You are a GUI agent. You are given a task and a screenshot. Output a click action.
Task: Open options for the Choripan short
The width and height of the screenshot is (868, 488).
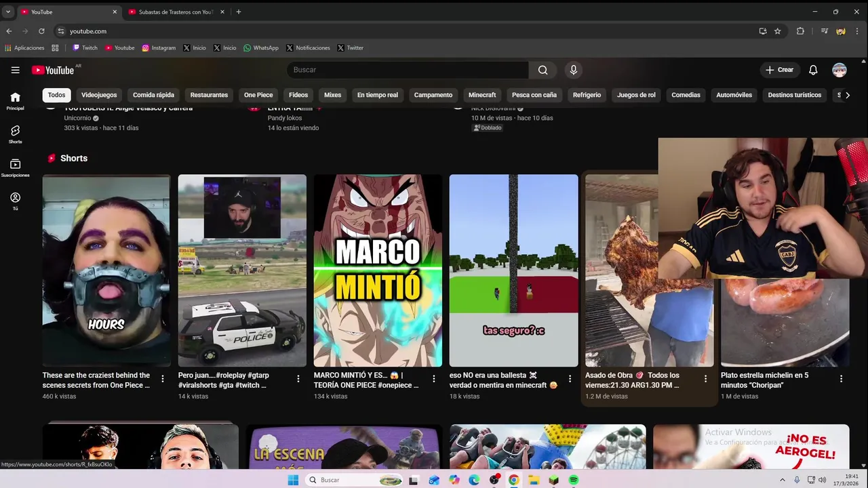(841, 379)
